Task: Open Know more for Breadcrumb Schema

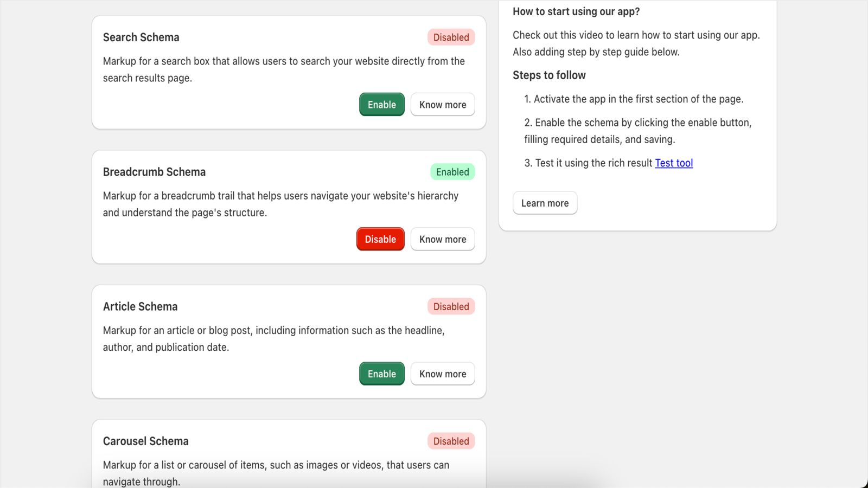Action: pos(443,239)
